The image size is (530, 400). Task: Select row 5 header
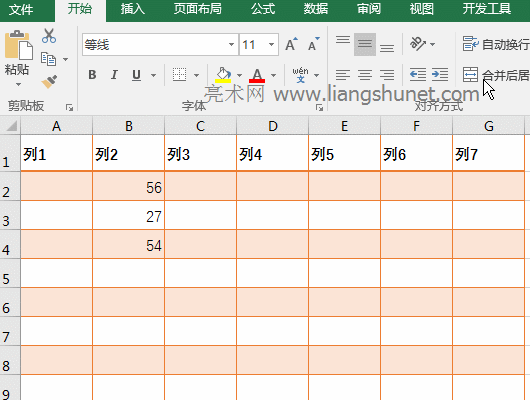coord(10,273)
